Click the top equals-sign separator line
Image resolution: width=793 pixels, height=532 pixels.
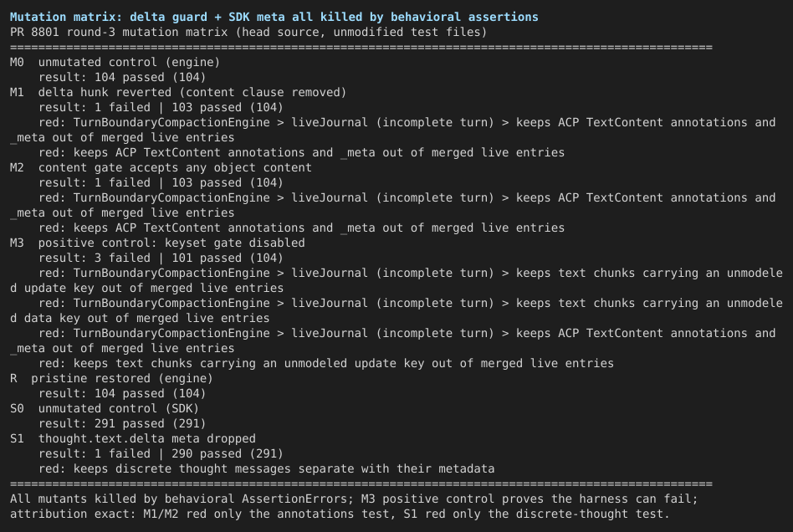pyautogui.click(x=361, y=47)
